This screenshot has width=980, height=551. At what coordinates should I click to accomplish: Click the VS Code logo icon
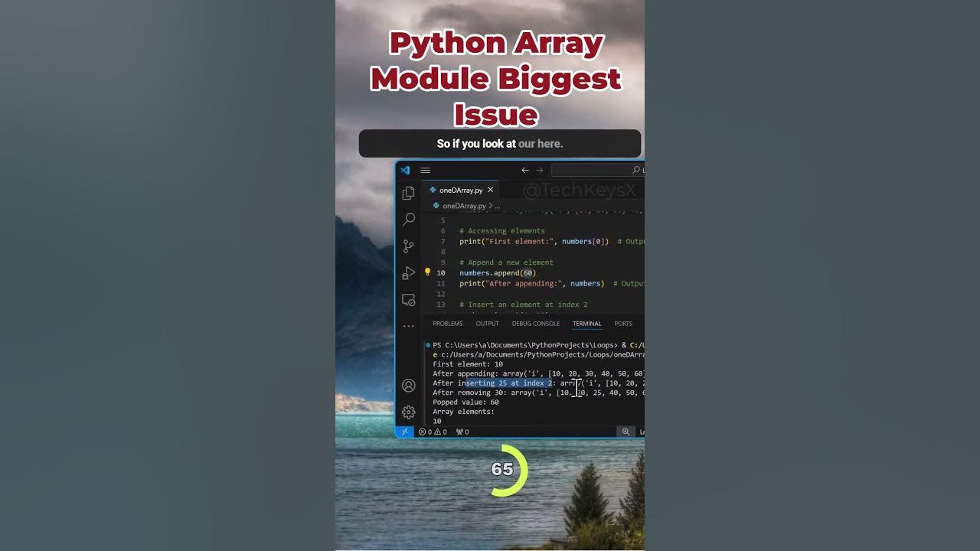tap(405, 170)
